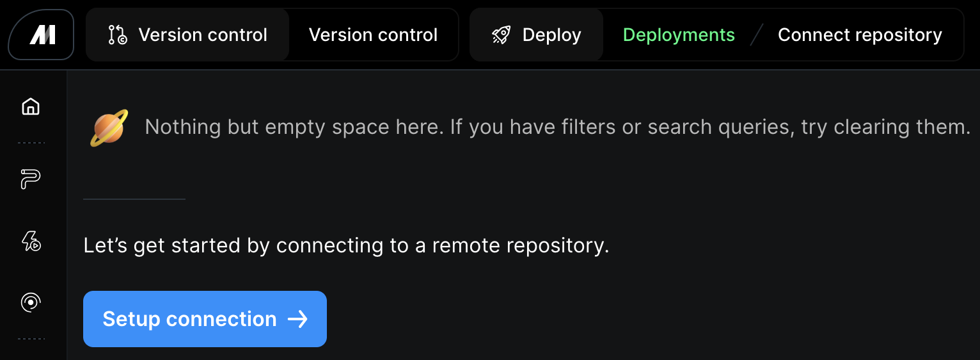The height and width of the screenshot is (360, 980).
Task: Switch to the Deploy section label
Action: 551,35
